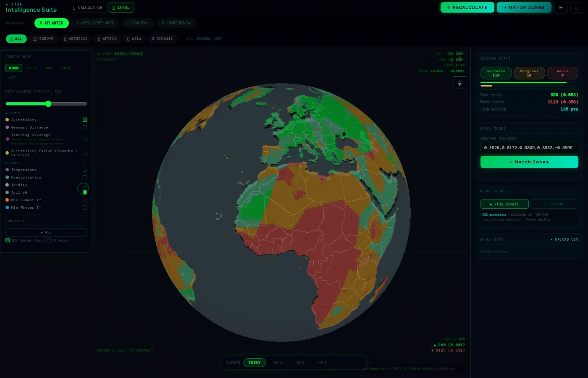Click the Marginal 16 stat pill
588x378 pixels.
(x=529, y=73)
